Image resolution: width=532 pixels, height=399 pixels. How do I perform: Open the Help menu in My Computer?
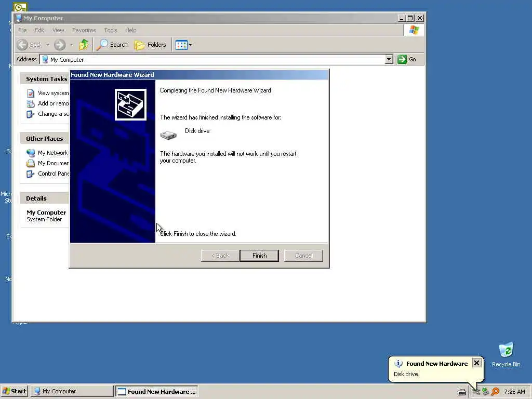[130, 30]
